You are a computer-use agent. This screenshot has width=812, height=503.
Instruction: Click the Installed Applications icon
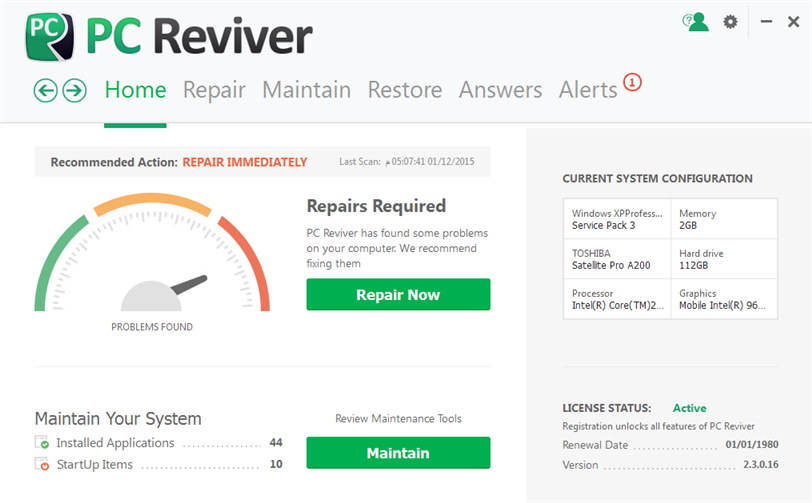tap(42, 443)
